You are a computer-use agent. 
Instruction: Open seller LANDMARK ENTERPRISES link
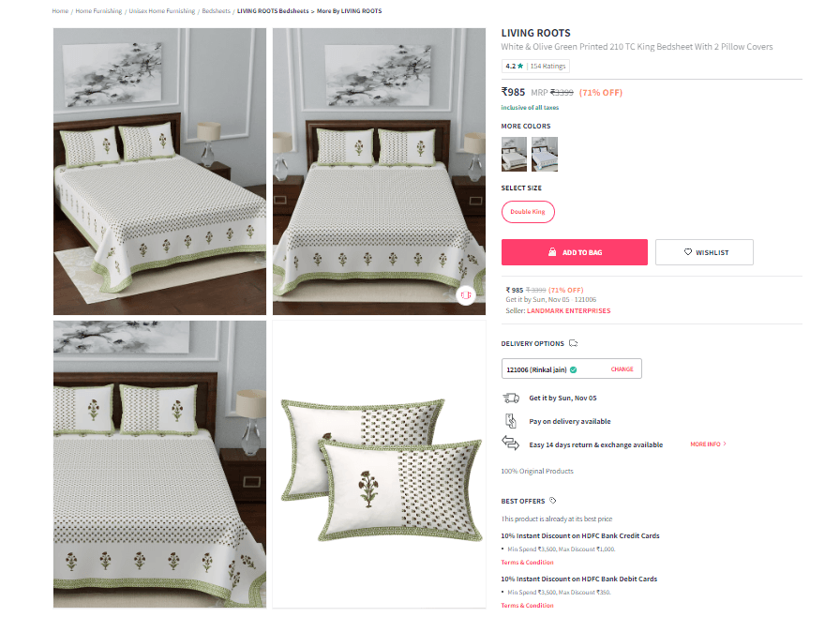(x=568, y=310)
